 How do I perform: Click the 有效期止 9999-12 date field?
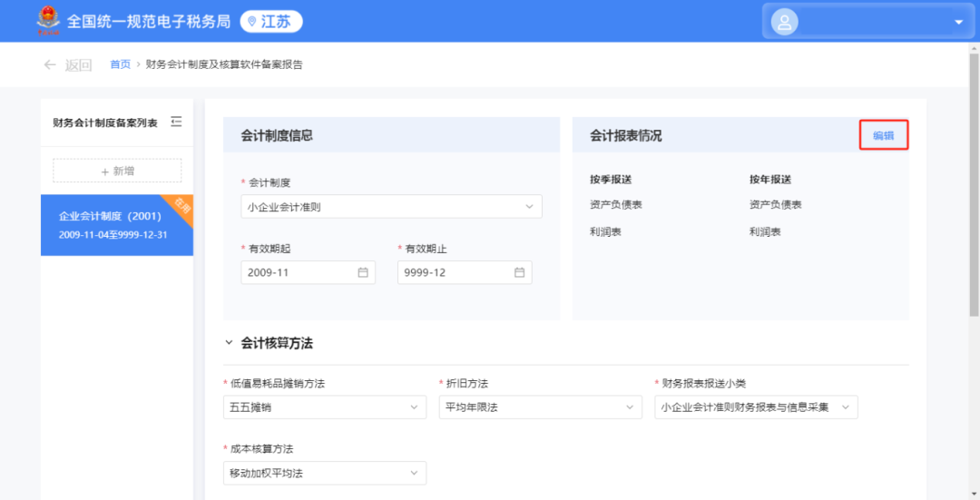[465, 272]
